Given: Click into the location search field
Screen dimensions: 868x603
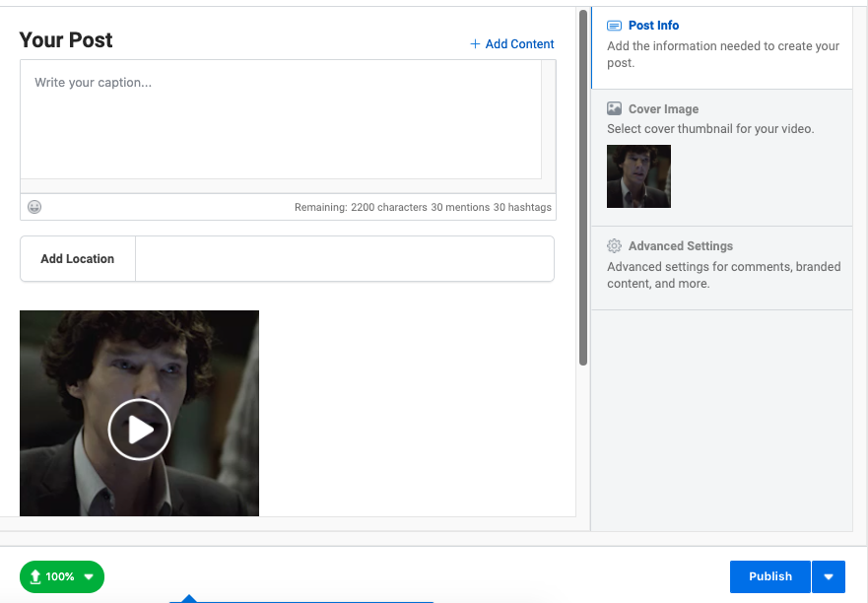Looking at the screenshot, I should [344, 258].
